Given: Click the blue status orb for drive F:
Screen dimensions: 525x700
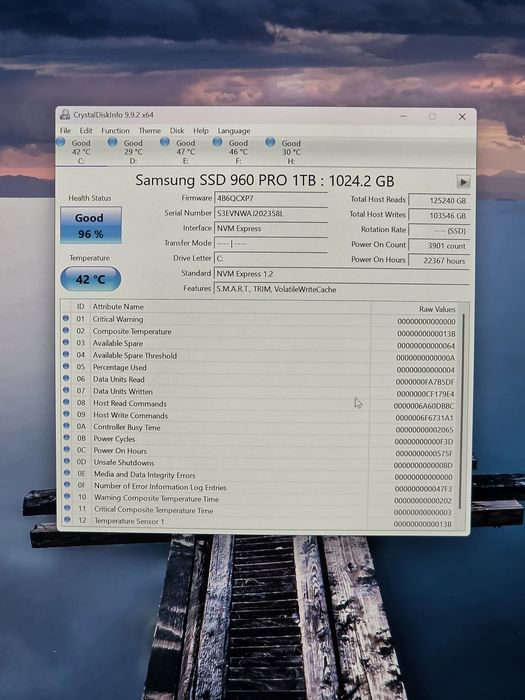Looking at the screenshot, I should tap(217, 142).
